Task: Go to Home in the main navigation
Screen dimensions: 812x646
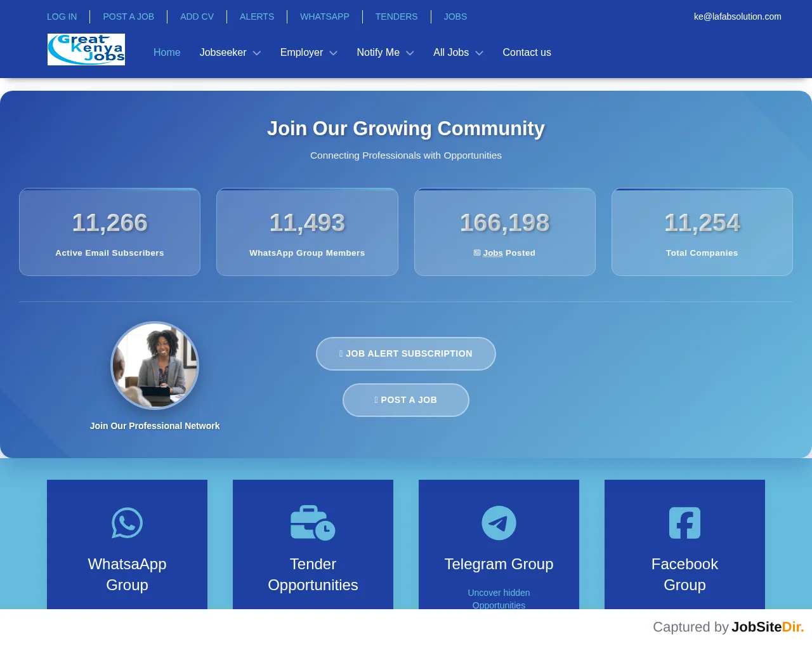Action: point(167,53)
